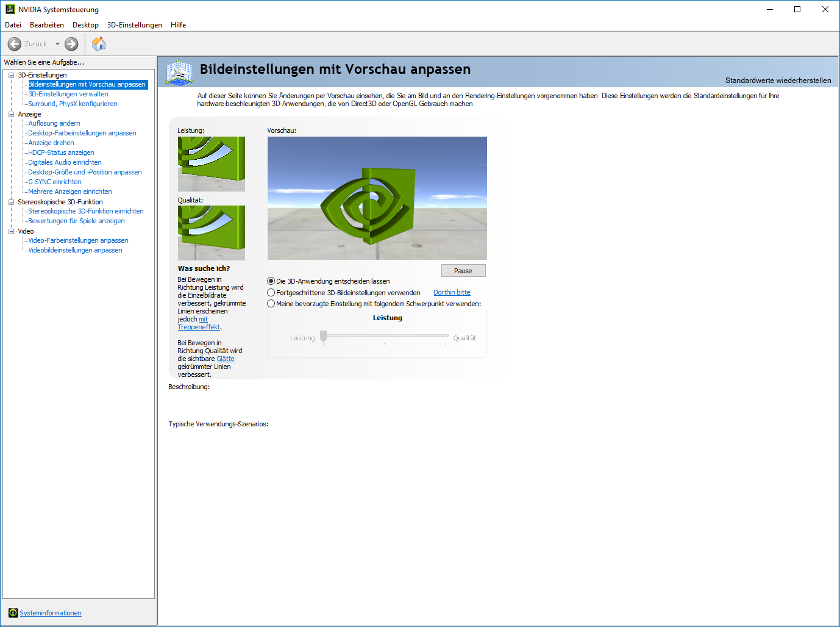This screenshot has height=627, width=840.
Task: Collapse the Stereoskopische 3D-Funktion tree node
Action: point(11,202)
